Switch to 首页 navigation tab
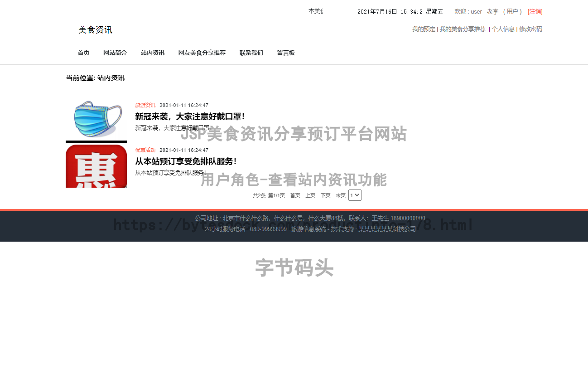The height and width of the screenshot is (379, 588). pyautogui.click(x=83, y=53)
